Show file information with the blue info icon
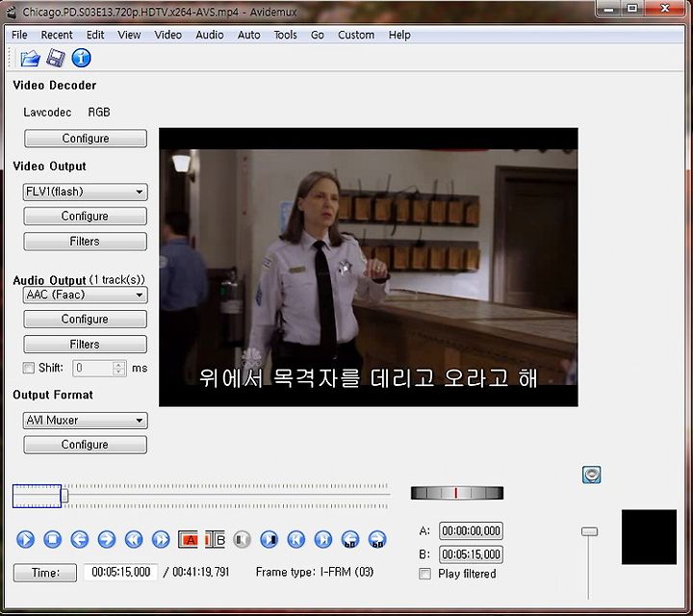 [81, 58]
